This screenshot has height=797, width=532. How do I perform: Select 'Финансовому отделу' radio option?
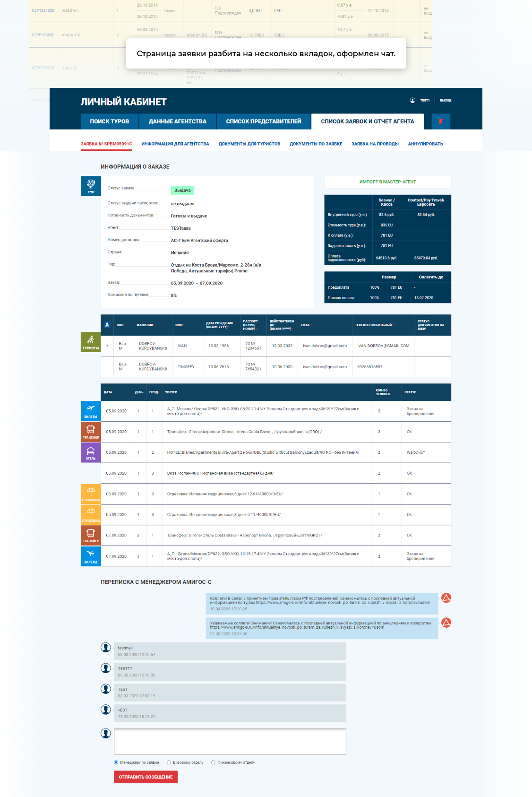click(214, 762)
